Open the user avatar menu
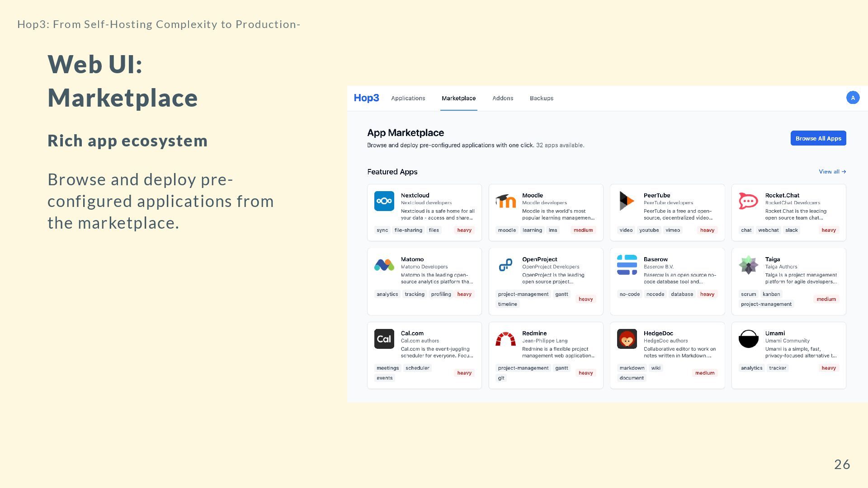This screenshot has width=868, height=488. pos(853,98)
